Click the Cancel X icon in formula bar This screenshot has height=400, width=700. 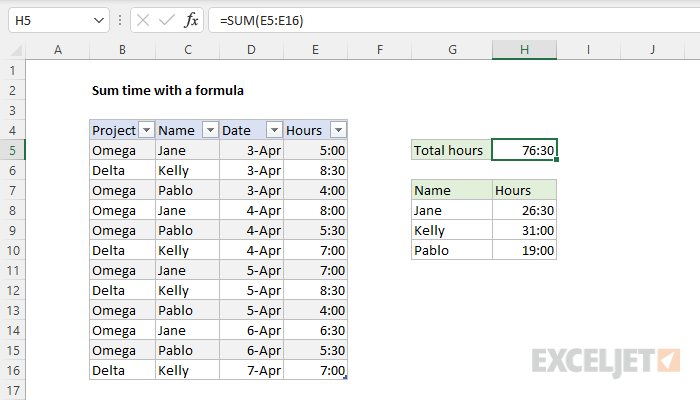tap(141, 20)
